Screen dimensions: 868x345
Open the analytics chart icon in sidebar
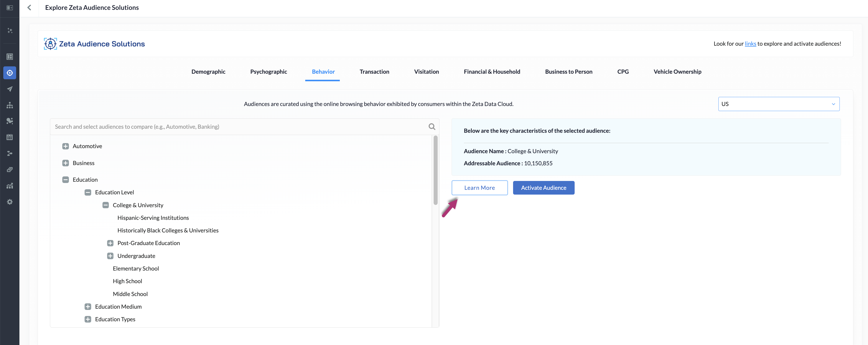click(10, 186)
